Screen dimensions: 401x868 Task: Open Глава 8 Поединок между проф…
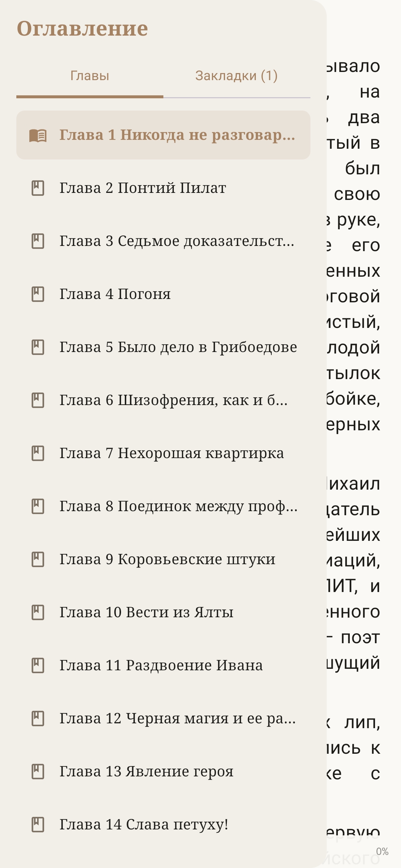pos(163,506)
